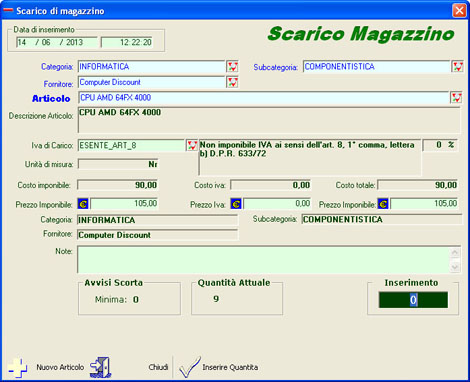Open the Articolo dropdown arrow icon
This screenshot has height=382, width=470.
[x=456, y=98]
